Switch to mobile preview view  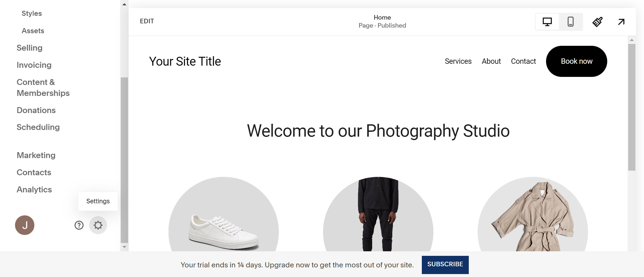(x=571, y=22)
